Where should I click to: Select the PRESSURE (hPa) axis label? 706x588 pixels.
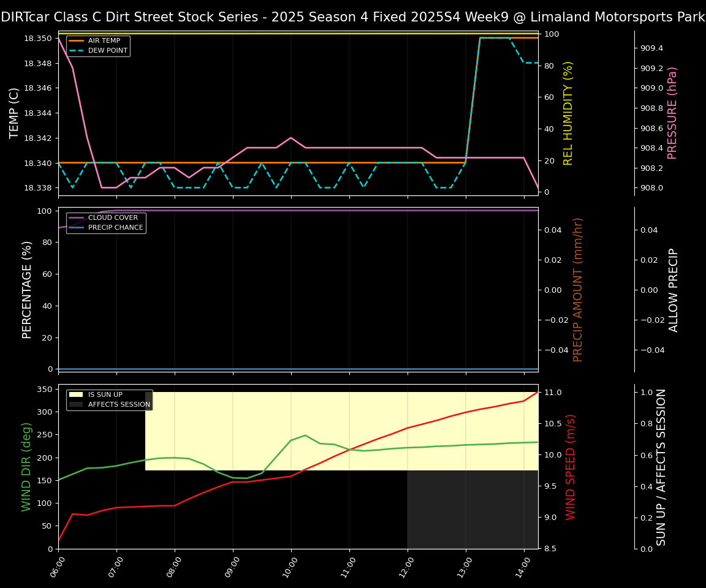click(672, 113)
